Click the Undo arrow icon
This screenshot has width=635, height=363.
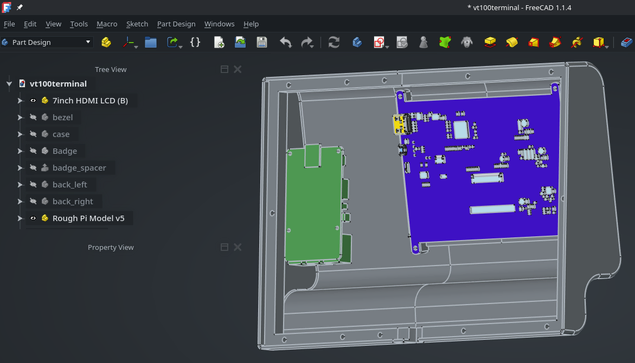(286, 42)
